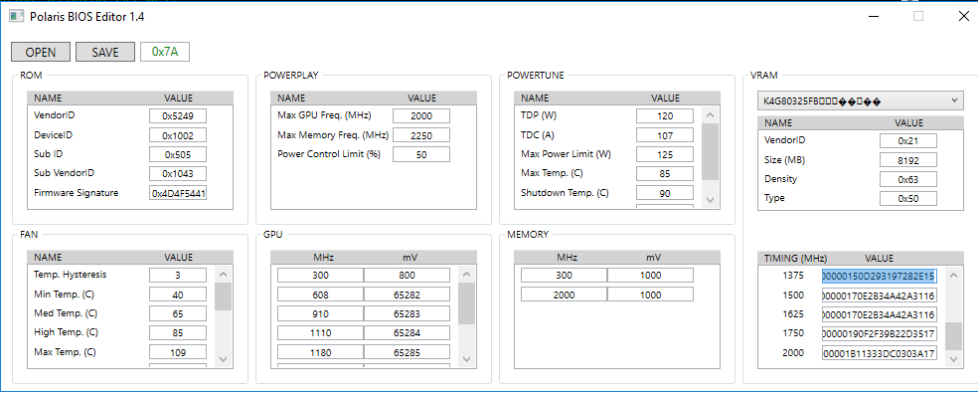
Task: Click the GPU list scrollbar thumb
Action: point(467,303)
